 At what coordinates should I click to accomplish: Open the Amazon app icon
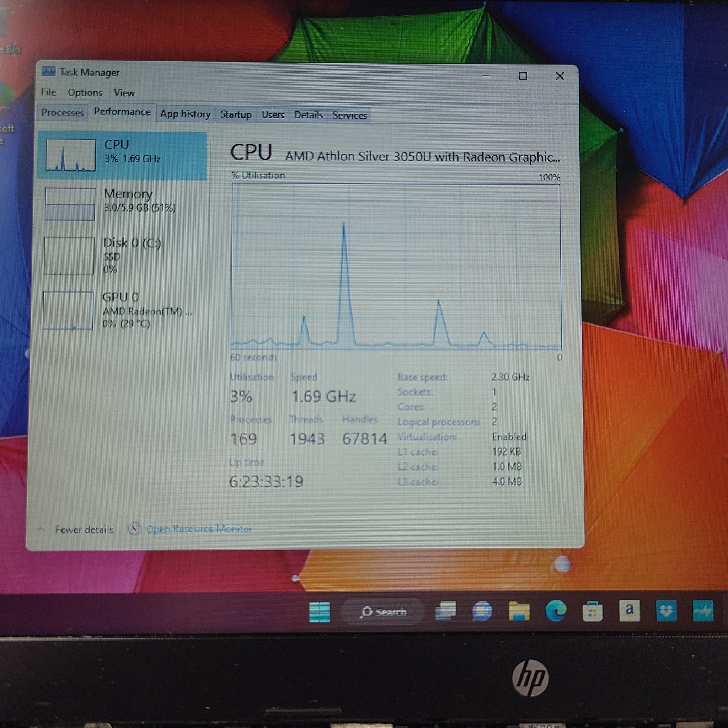(629, 610)
